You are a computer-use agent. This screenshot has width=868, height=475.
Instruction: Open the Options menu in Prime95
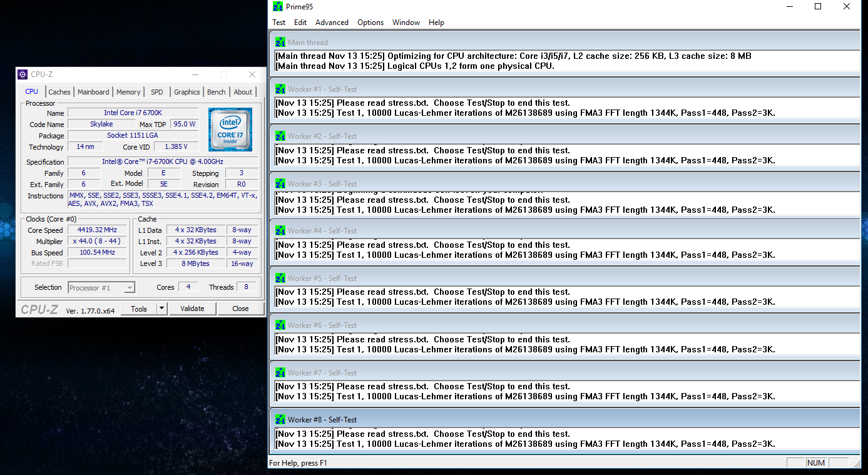pyautogui.click(x=370, y=23)
